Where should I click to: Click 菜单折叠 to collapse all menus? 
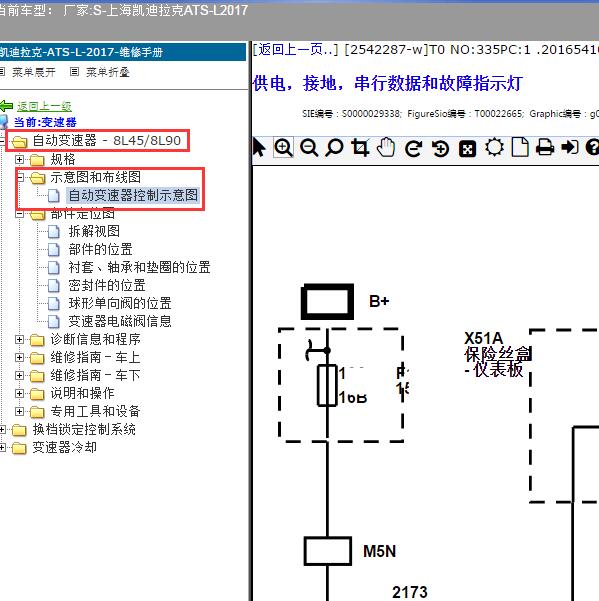pyautogui.click(x=108, y=72)
